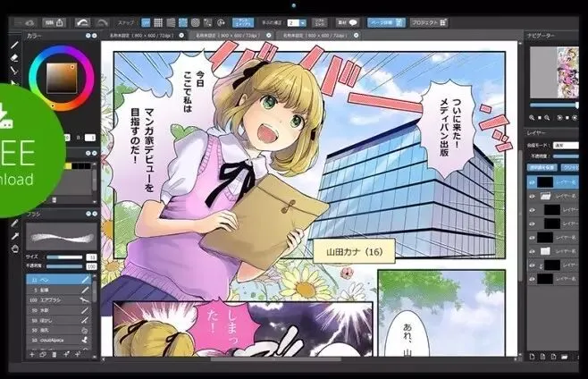Click the Navigator thumbnail preview
Screen dimensions: 588x379
[x=554, y=72]
